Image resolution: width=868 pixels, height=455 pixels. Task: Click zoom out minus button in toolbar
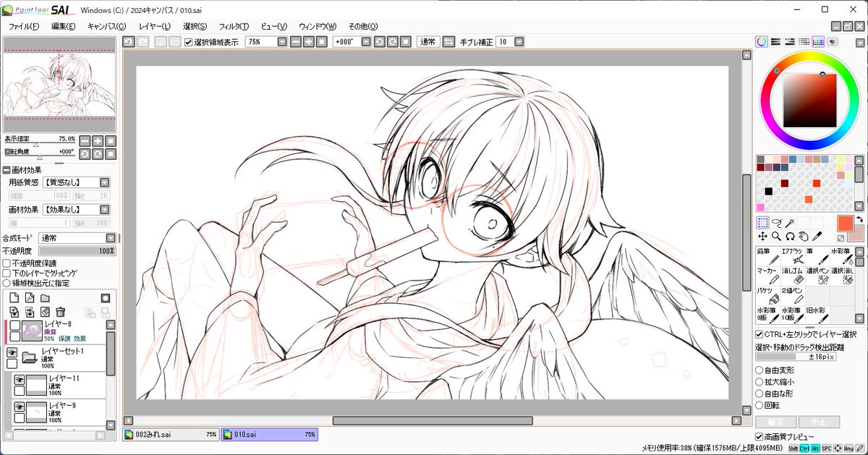pyautogui.click(x=296, y=42)
